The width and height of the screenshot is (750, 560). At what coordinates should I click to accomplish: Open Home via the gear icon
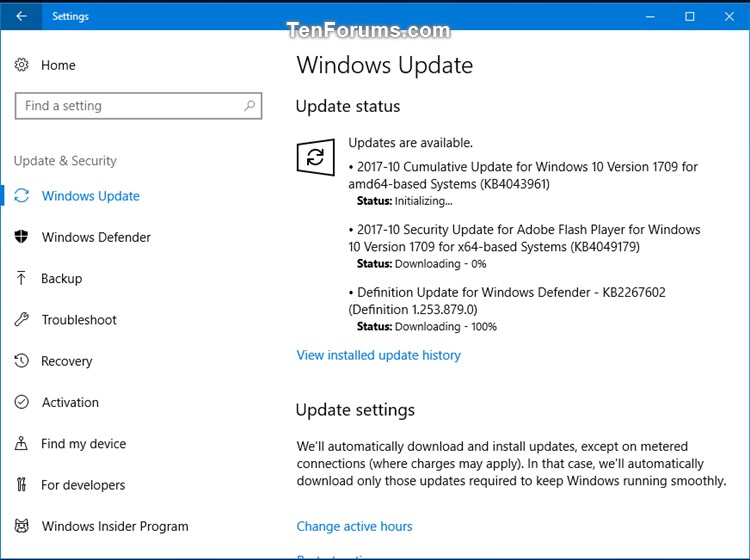22,65
